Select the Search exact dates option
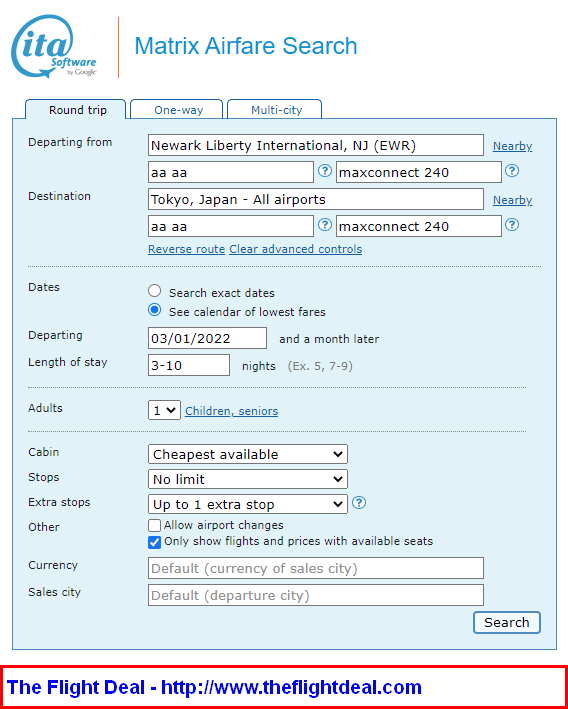The image size is (568, 709). coord(155,291)
